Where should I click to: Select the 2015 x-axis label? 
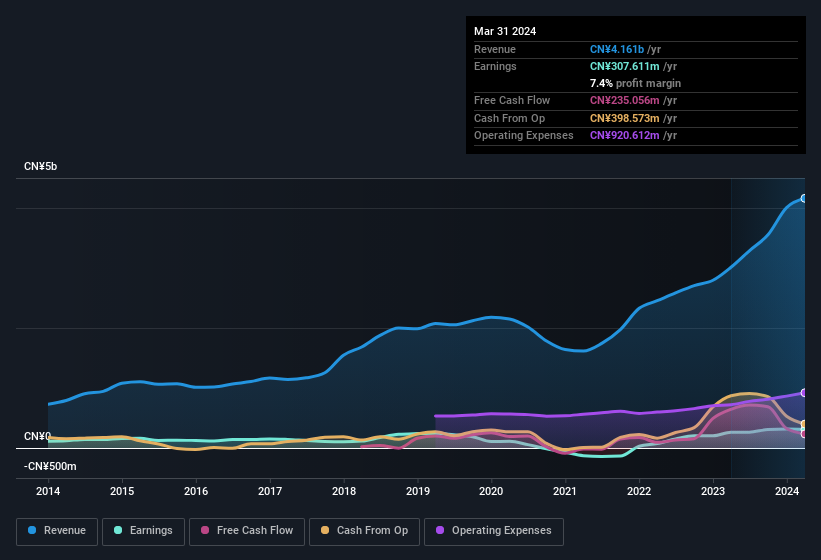tap(122, 491)
